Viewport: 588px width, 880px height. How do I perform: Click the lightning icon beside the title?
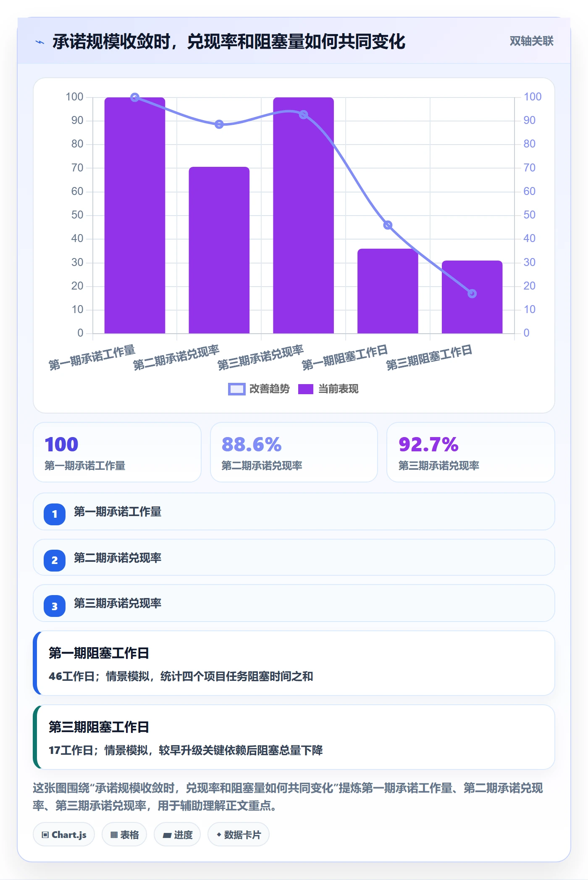pos(40,42)
